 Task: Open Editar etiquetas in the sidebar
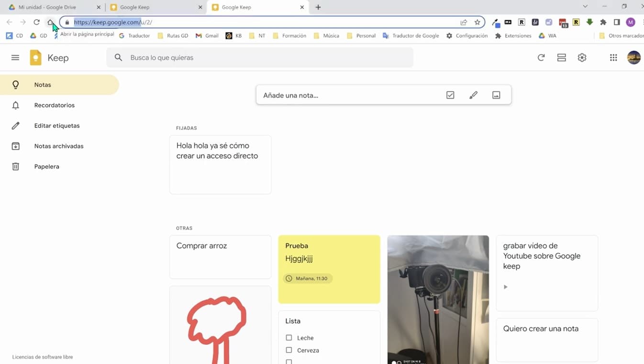click(x=59, y=125)
